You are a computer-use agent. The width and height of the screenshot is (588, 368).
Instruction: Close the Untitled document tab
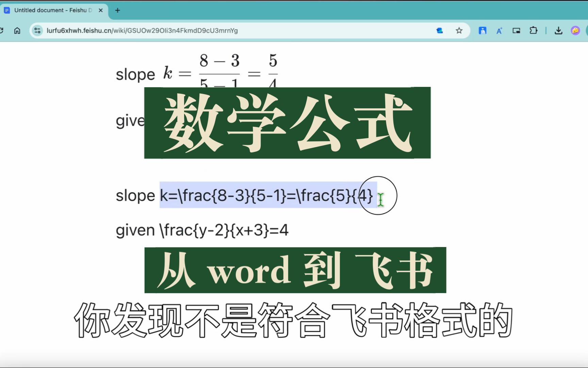pyautogui.click(x=101, y=10)
